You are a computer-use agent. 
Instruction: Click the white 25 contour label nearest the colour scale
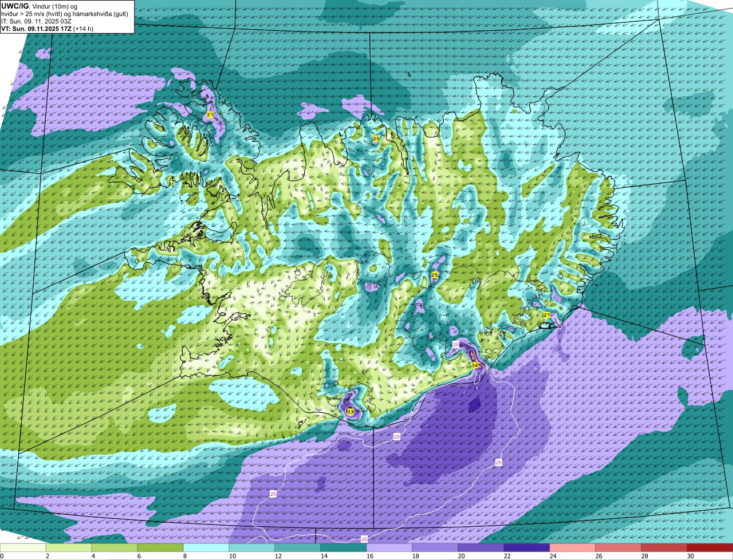tap(364, 539)
